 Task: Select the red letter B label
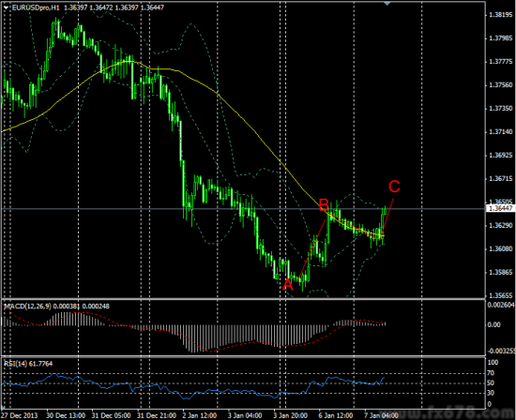pos(324,205)
